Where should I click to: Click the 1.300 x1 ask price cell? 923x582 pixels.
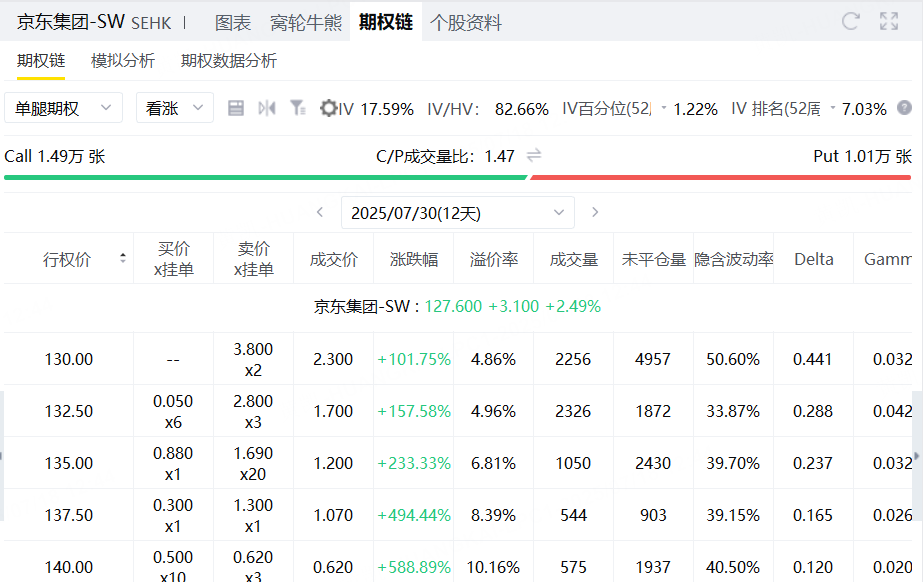254,515
